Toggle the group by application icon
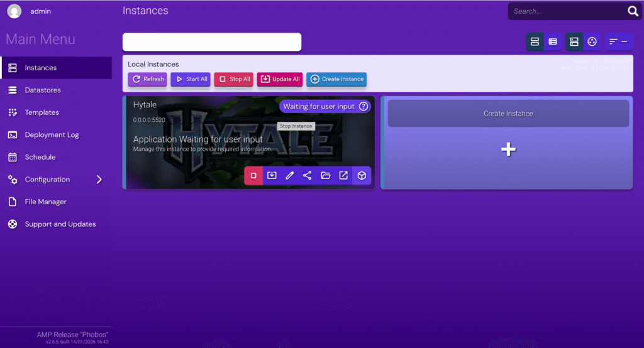 click(x=592, y=41)
